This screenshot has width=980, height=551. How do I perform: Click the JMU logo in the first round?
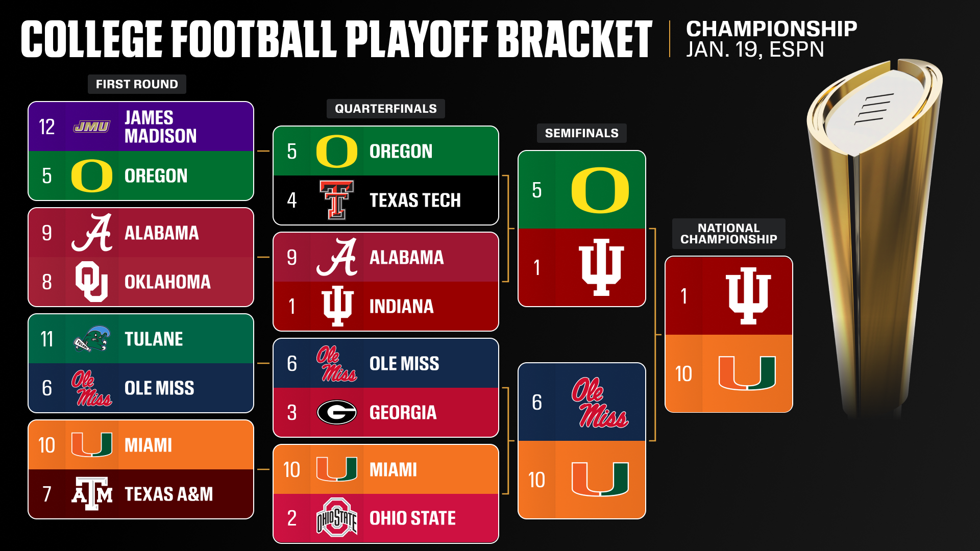click(91, 127)
